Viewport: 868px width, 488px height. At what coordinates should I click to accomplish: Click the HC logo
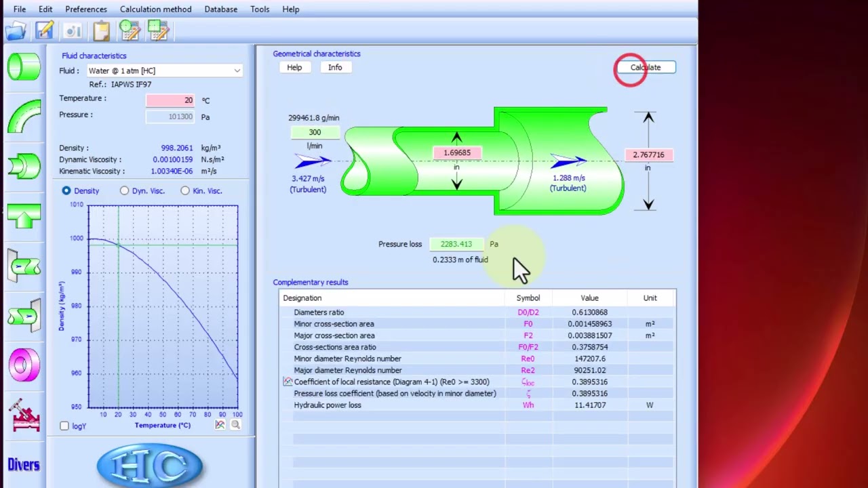[150, 466]
